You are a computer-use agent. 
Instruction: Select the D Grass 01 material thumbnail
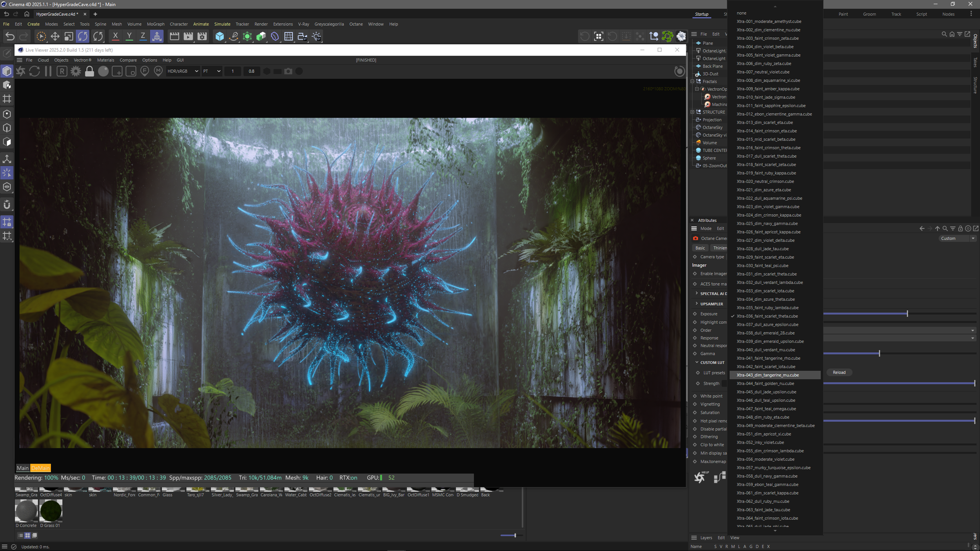click(51, 511)
